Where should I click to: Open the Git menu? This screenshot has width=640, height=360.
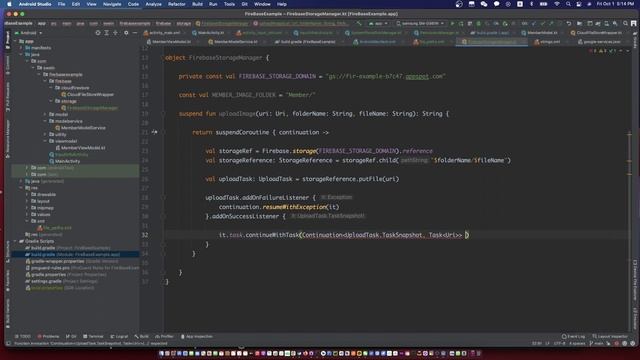click(244, 4)
